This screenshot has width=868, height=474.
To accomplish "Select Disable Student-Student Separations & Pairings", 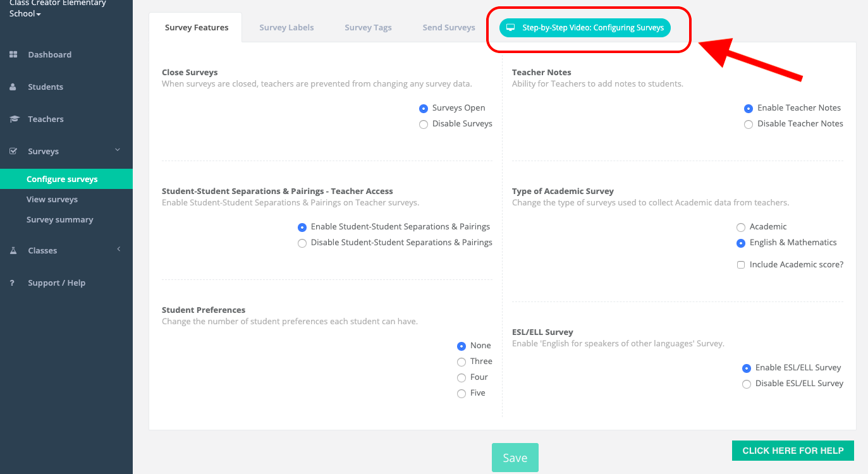I will 302,243.
